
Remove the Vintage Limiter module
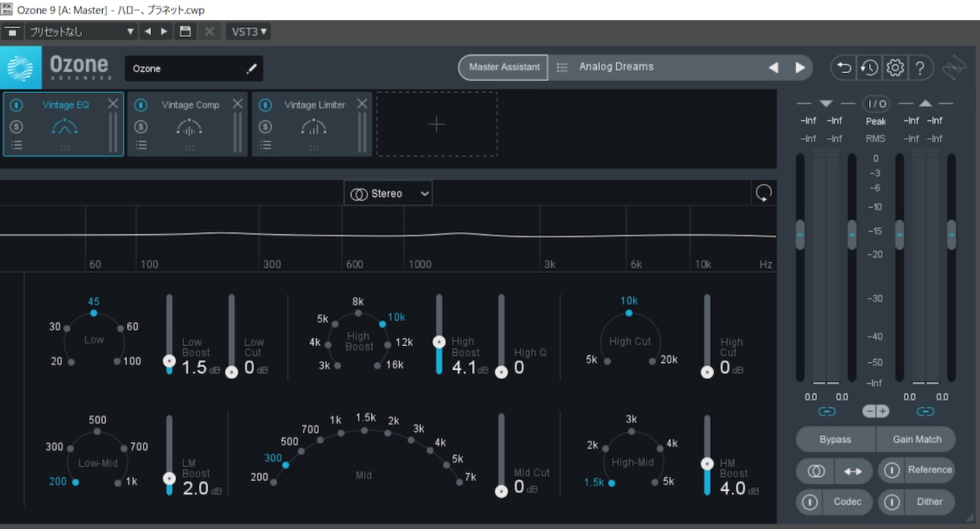tap(362, 104)
